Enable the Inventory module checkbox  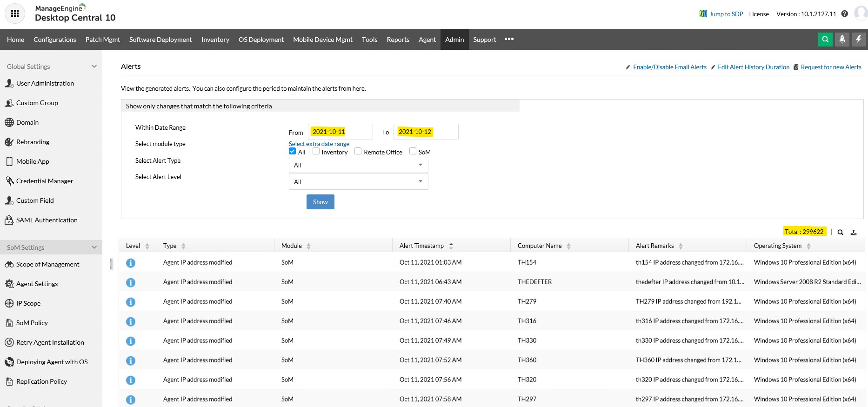[316, 151]
